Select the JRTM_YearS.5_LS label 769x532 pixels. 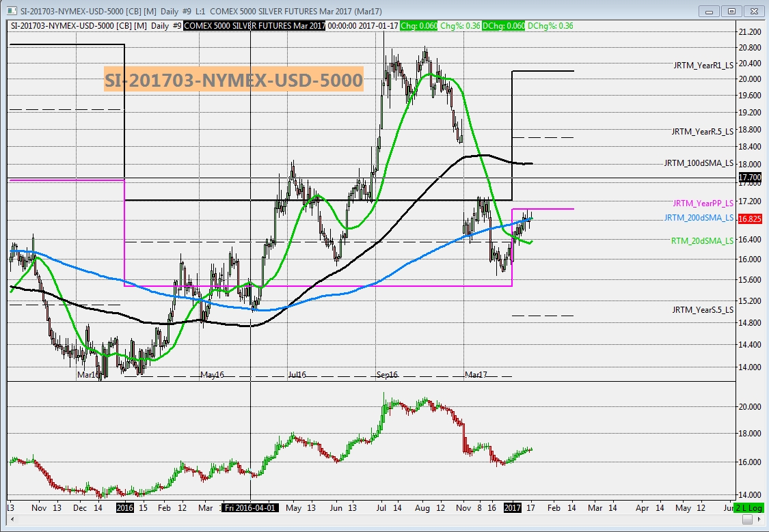[x=703, y=309]
